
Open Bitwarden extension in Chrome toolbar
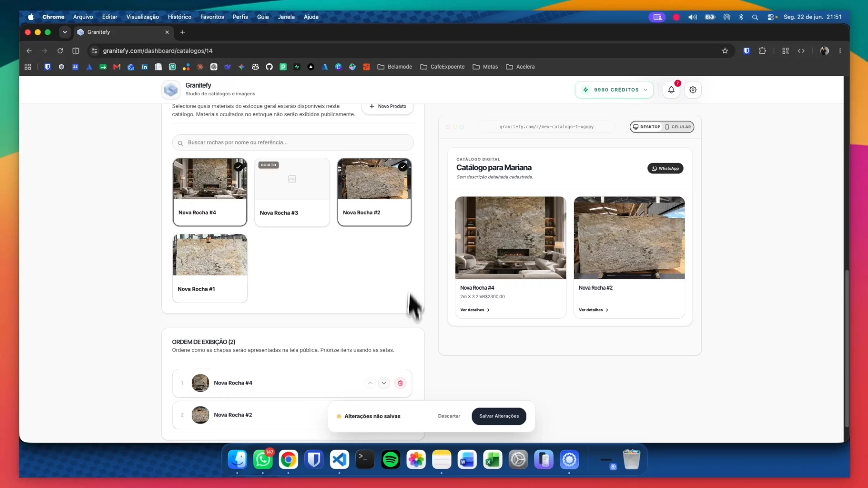click(x=747, y=51)
